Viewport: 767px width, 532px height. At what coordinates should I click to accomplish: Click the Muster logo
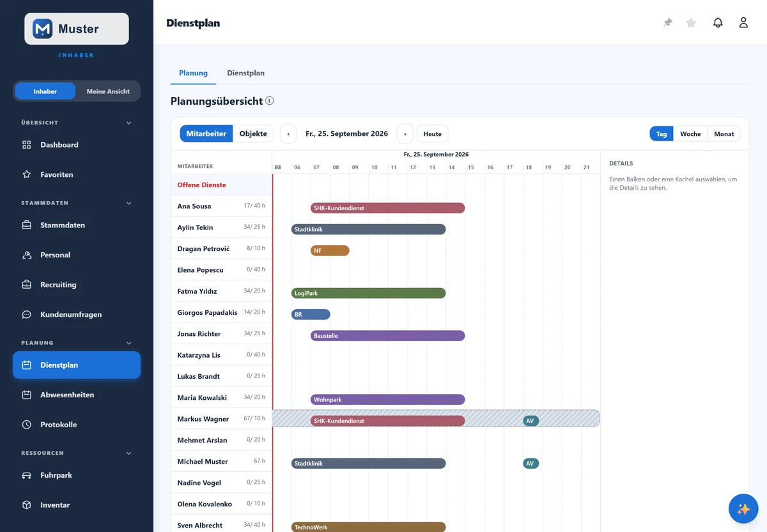77,29
